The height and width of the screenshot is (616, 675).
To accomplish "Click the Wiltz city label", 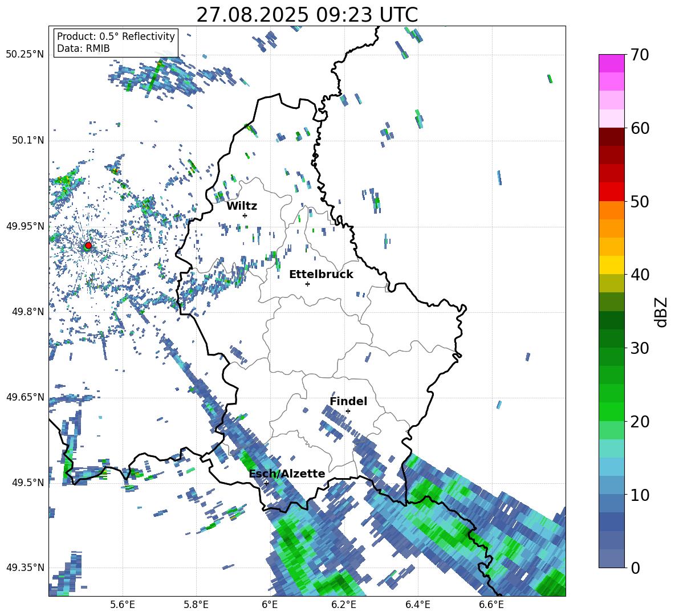I will click(x=242, y=206).
